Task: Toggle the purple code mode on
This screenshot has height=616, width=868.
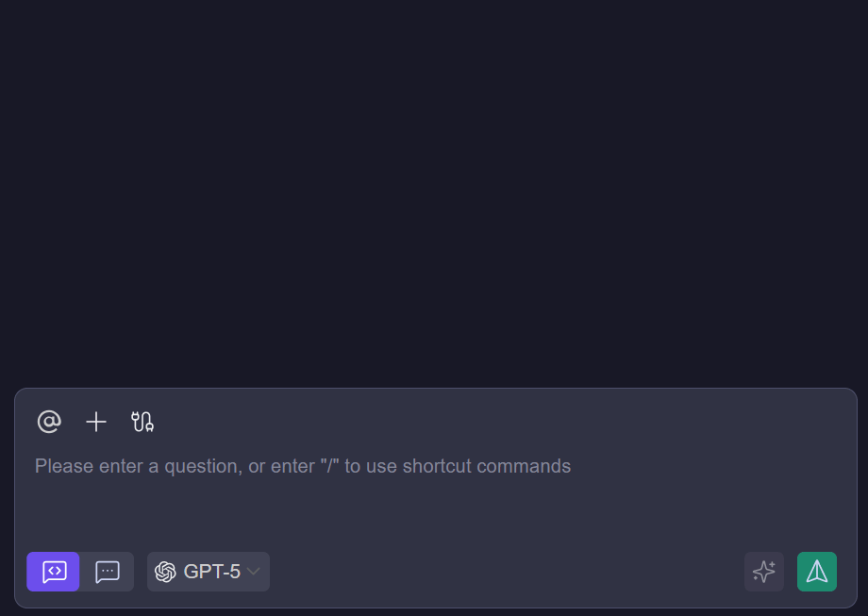Action: pyautogui.click(x=54, y=572)
